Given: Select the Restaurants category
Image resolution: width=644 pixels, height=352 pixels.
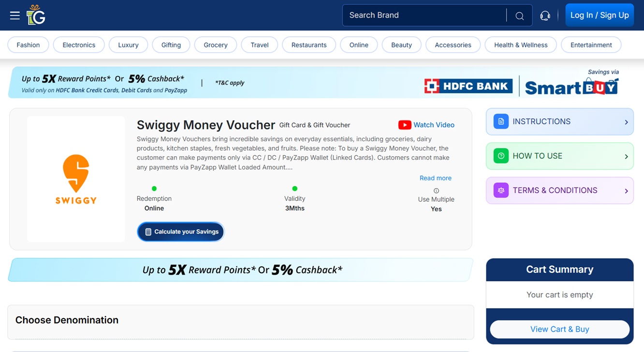Looking at the screenshot, I should pos(309,45).
